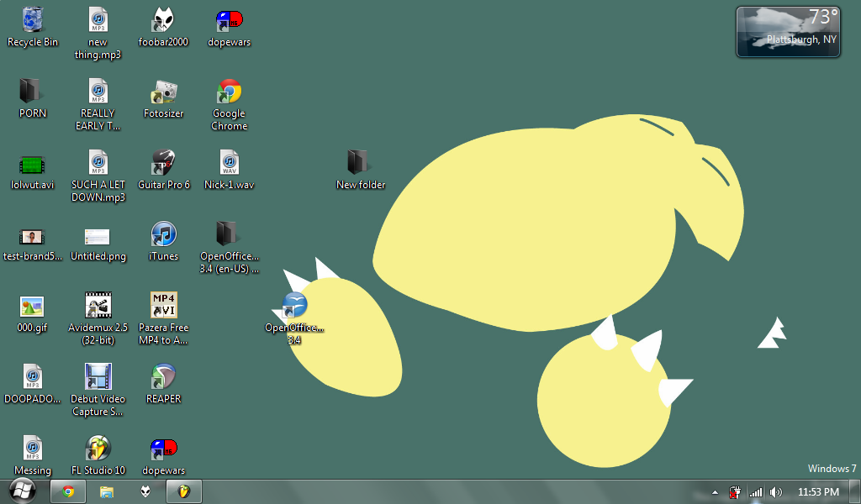This screenshot has height=504, width=861.
Task: Click the Google Chrome desktop shortcut
Action: coord(229,92)
